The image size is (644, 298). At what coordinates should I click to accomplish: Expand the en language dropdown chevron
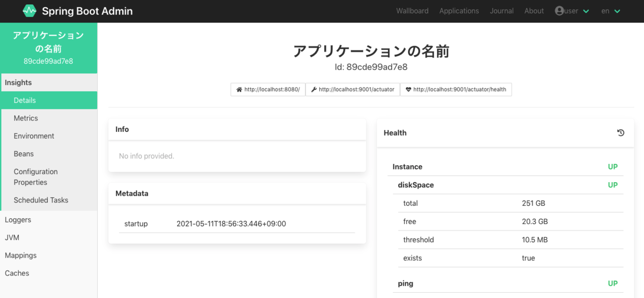[617, 11]
